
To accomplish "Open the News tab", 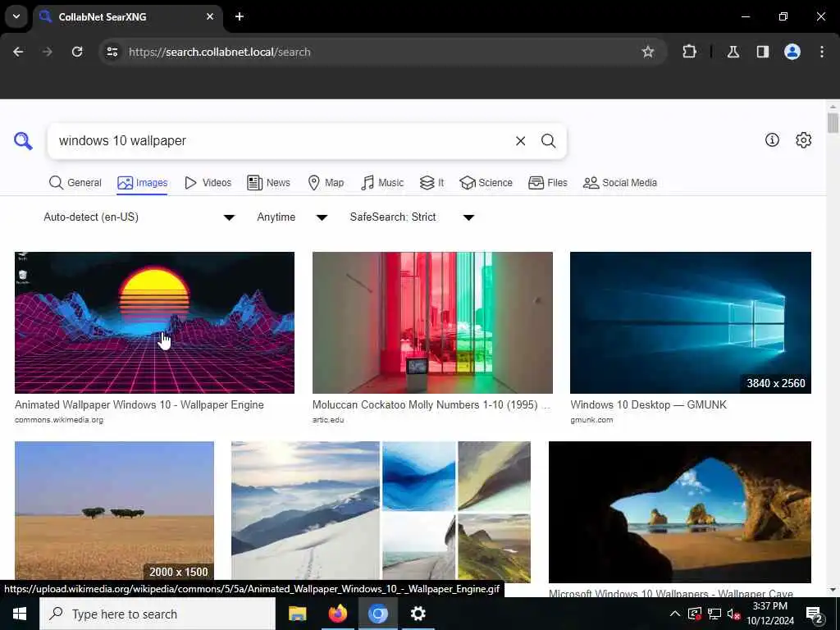I will [268, 183].
